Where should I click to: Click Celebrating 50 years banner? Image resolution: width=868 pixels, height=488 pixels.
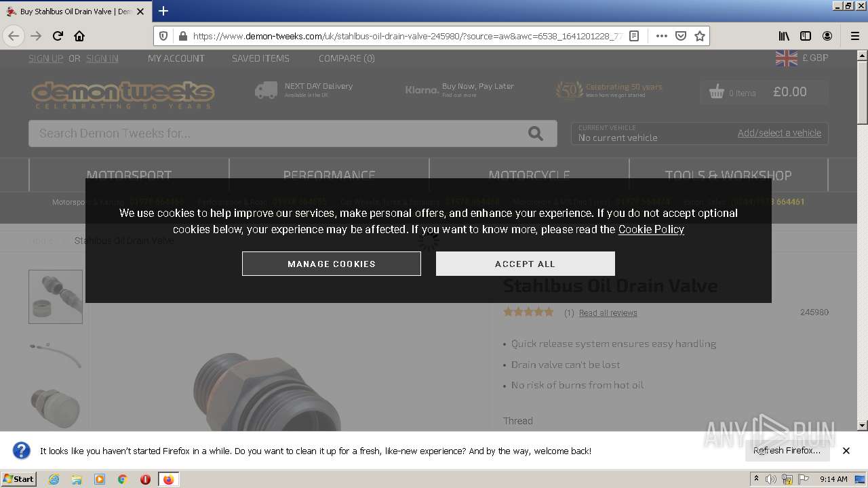pyautogui.click(x=609, y=90)
